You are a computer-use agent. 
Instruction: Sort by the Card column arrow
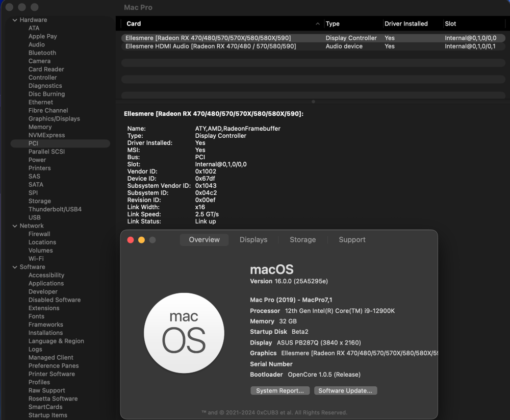317,24
